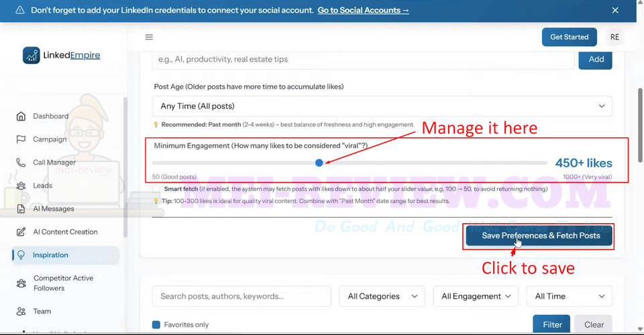Expand the All Time dropdown

[570, 296]
